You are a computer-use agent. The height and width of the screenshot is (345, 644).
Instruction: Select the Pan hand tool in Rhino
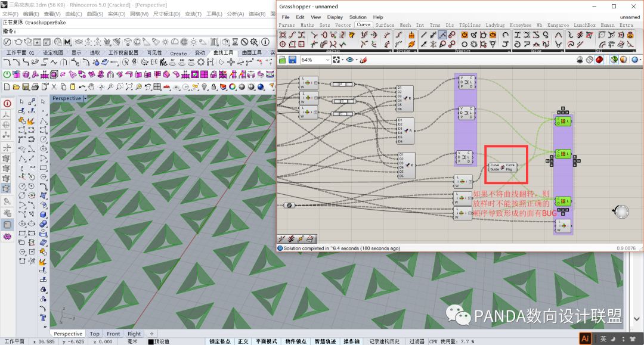[x=91, y=87]
